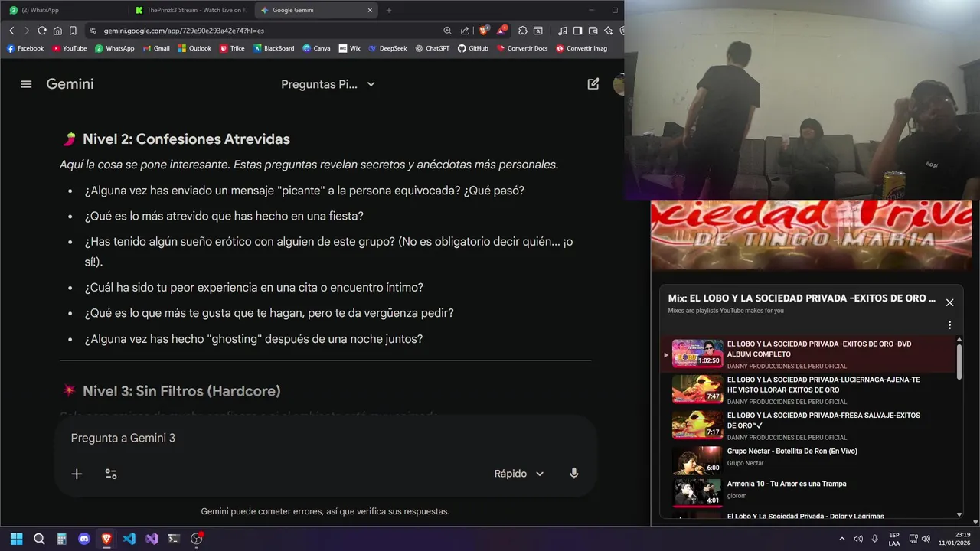The width and height of the screenshot is (980, 551).
Task: Open Visual Studio purple icon in taskbar
Action: (152, 539)
